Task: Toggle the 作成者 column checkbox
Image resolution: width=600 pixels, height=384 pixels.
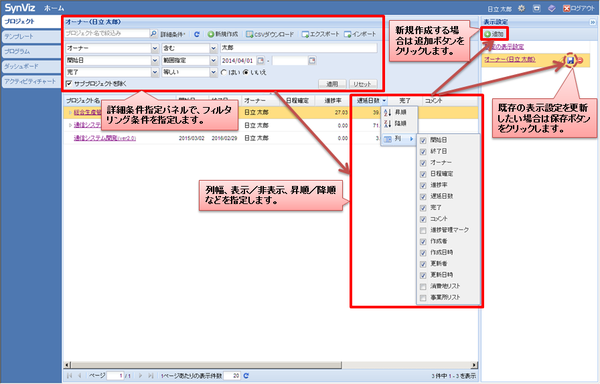Action: [x=423, y=241]
